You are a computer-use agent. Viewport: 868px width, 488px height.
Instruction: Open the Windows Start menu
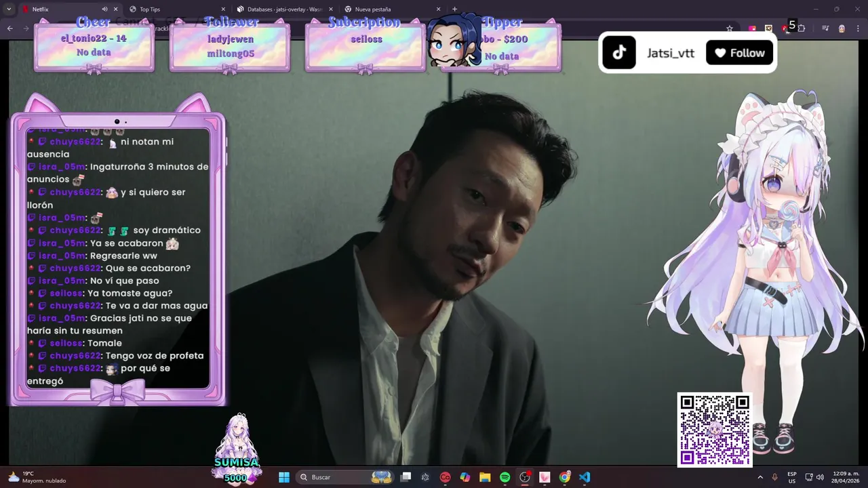click(284, 477)
